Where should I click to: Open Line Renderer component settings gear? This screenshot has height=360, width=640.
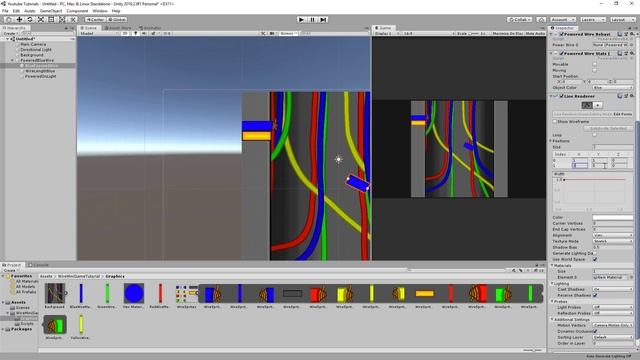point(632,96)
